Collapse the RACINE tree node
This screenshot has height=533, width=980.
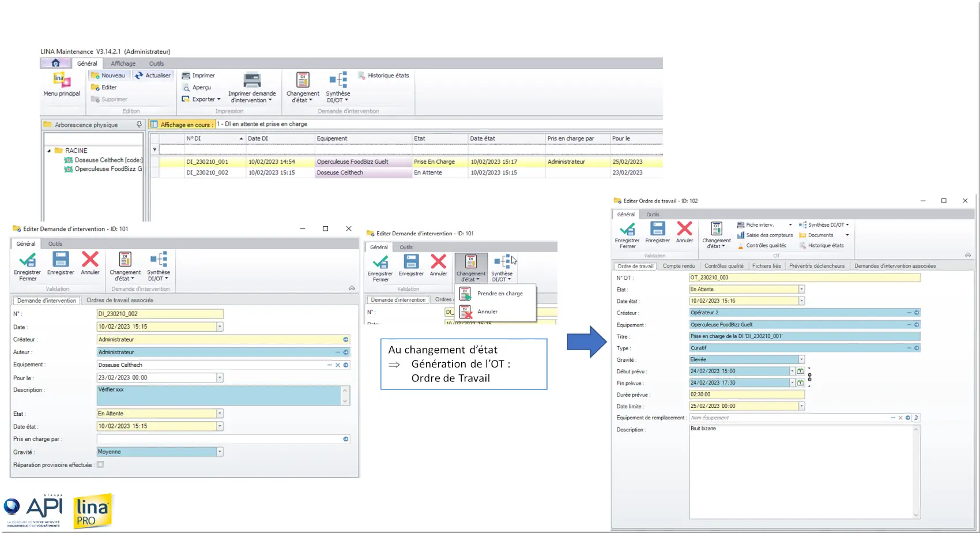pos(49,151)
